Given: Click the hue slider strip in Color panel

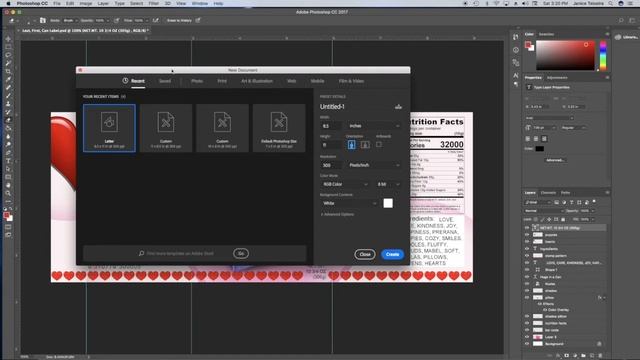Looking at the screenshot, I should (x=603, y=56).
